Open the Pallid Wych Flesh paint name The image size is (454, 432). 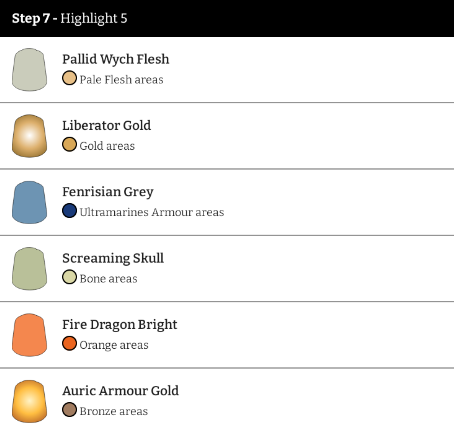(116, 59)
